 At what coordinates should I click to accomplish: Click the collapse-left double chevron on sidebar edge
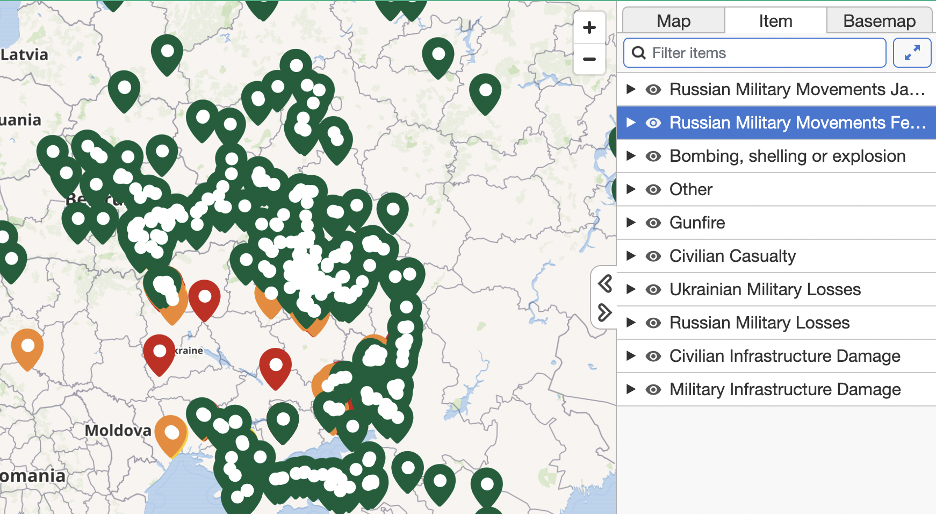point(604,284)
